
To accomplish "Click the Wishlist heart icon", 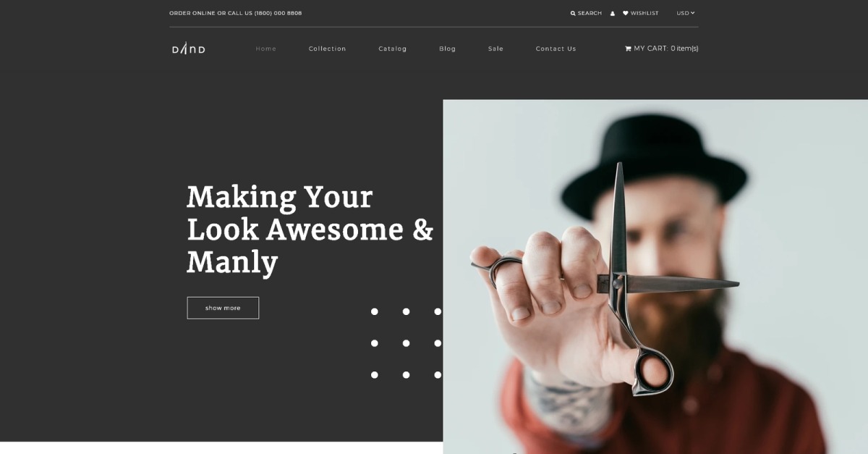I will (626, 13).
